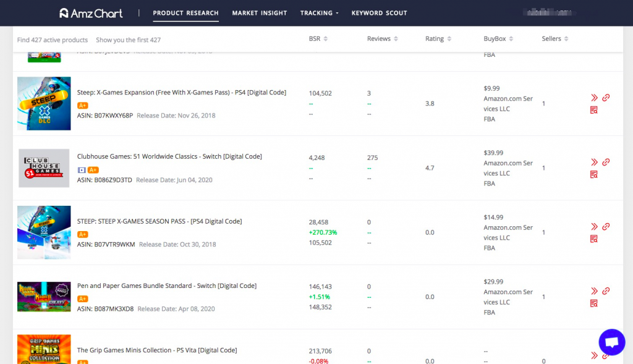633x364 pixels.
Task: Open the Market Insight tab
Action: [260, 13]
